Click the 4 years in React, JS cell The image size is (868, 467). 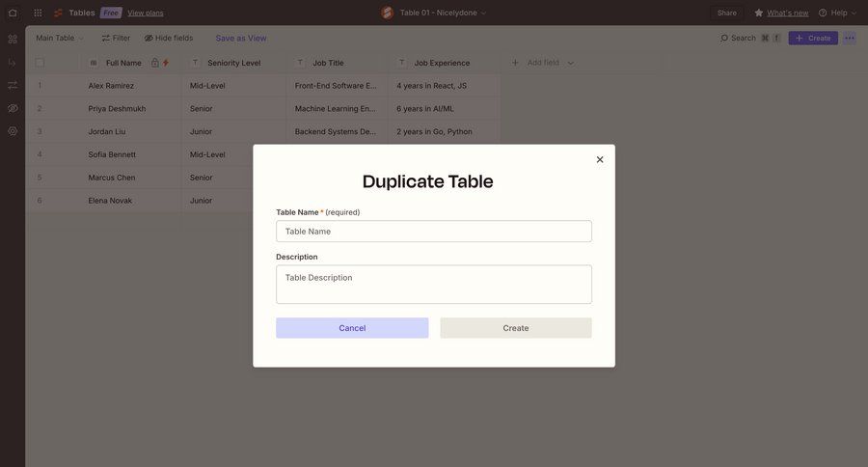pos(445,86)
